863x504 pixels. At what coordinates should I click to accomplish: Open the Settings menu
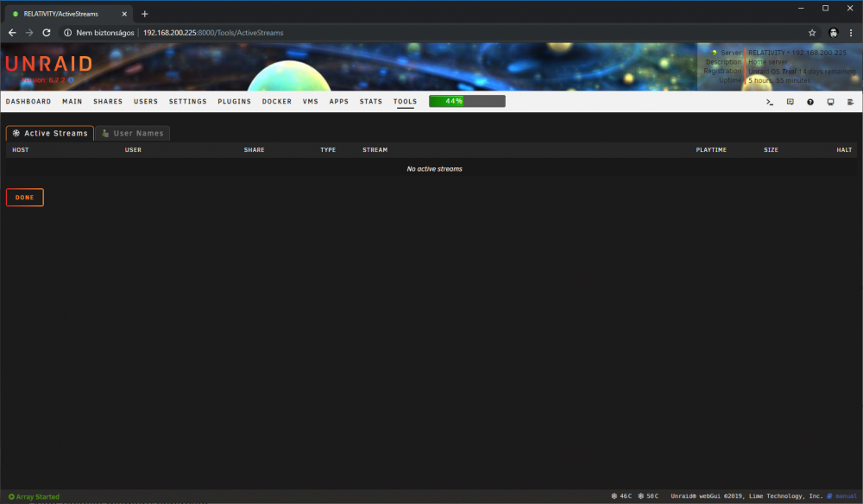coord(187,102)
